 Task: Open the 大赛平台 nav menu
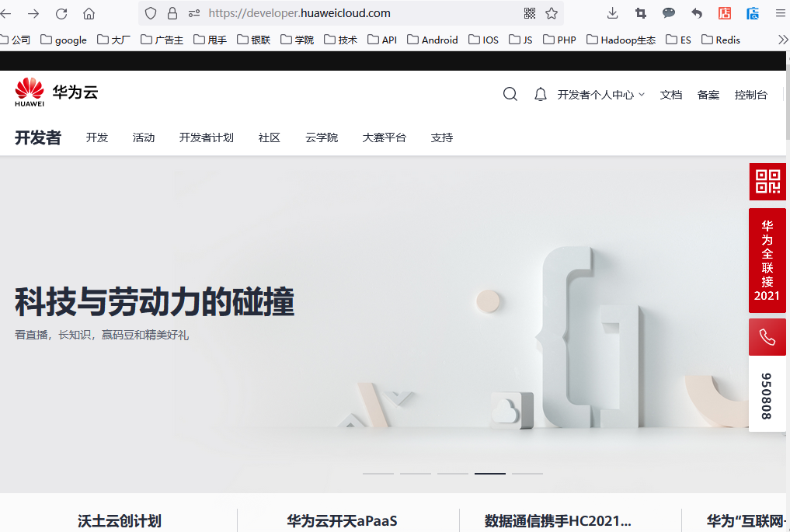(x=384, y=137)
